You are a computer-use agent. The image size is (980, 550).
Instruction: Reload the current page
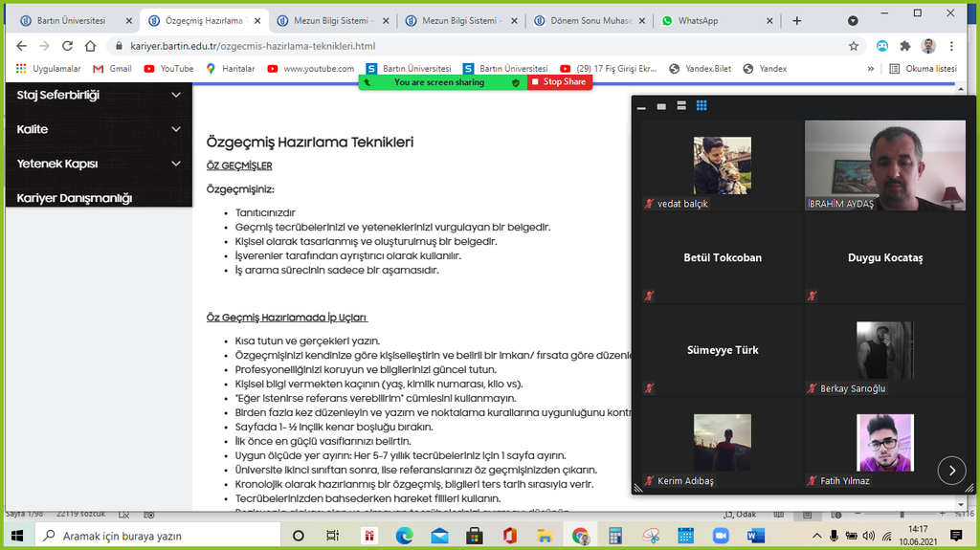point(67,45)
